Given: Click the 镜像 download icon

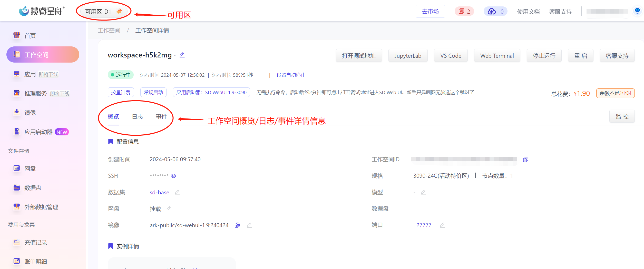Looking at the screenshot, I should [x=17, y=112].
